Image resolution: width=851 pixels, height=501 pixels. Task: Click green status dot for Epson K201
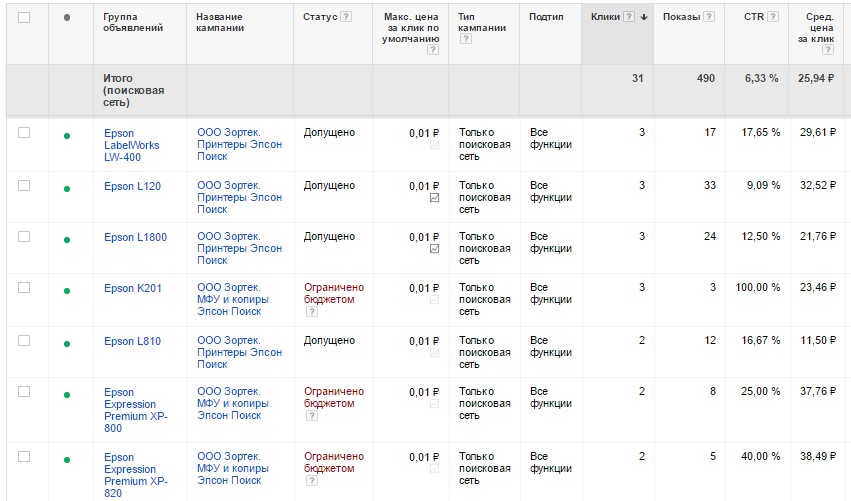click(67, 291)
